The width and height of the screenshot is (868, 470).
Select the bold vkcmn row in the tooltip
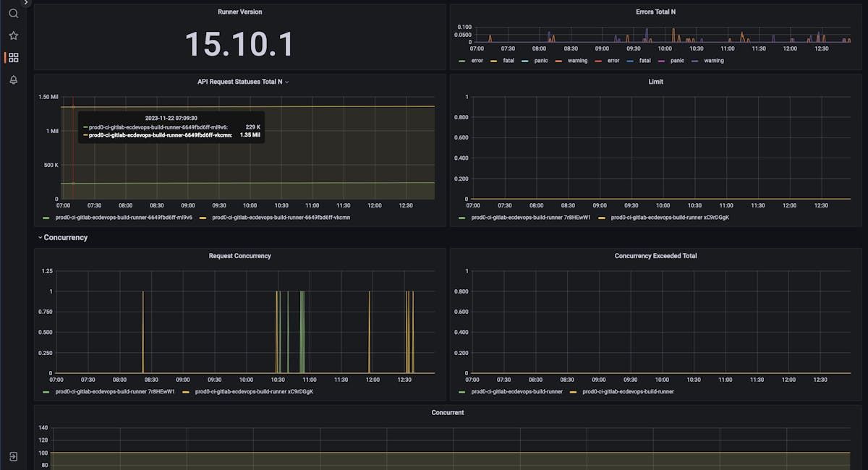click(171, 135)
